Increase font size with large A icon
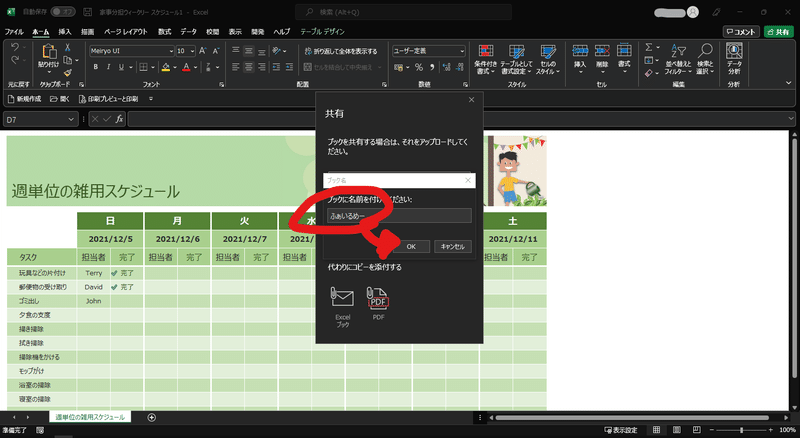Viewport: 800px width, 438px height. tap(203, 51)
